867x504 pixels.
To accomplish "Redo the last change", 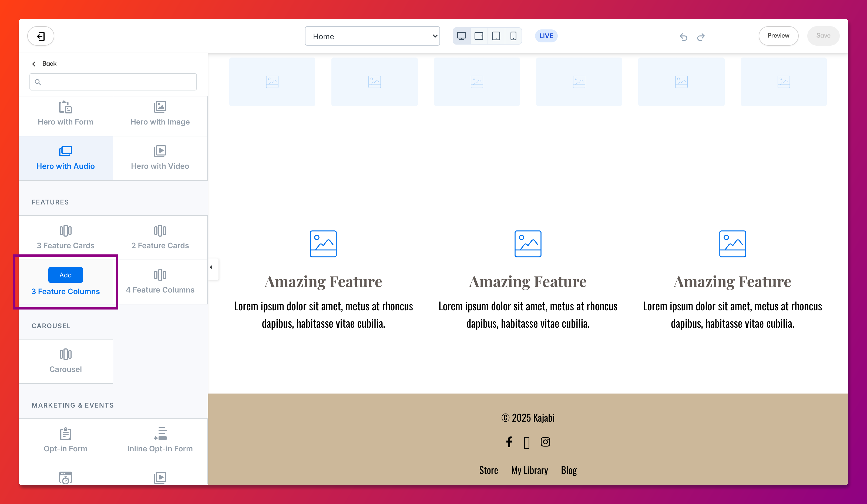I will (x=700, y=36).
